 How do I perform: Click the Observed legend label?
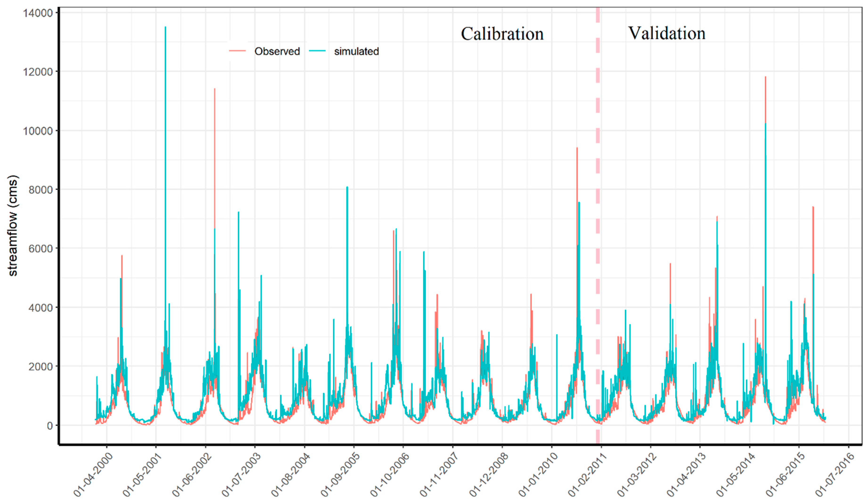(277, 51)
